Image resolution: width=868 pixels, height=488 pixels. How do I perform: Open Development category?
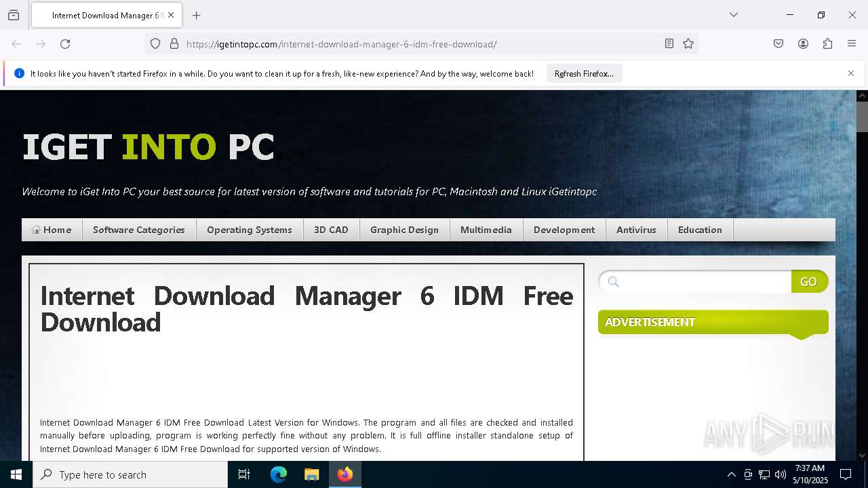pos(564,230)
